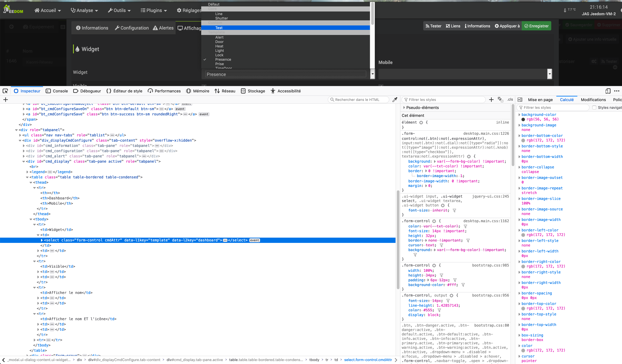Click the ellipsis badge inside the select node

225,240
